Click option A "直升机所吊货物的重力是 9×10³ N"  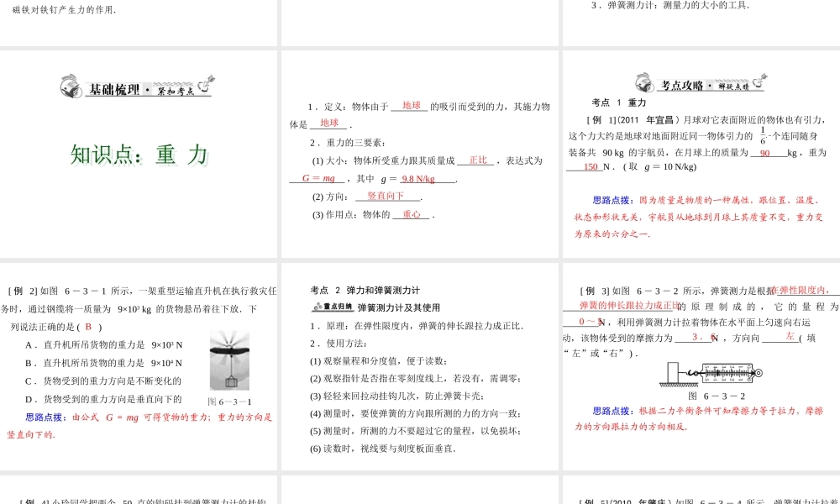(103, 345)
